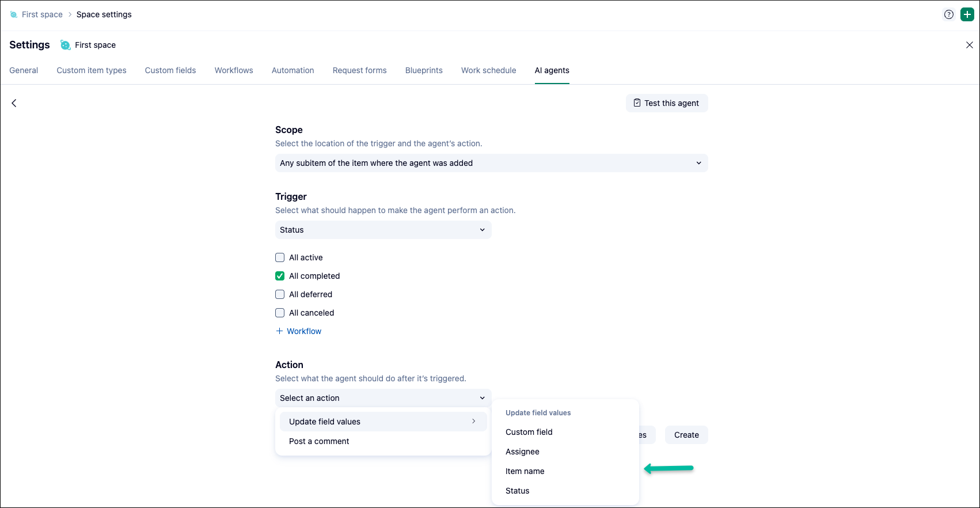This screenshot has width=980, height=508.
Task: Select Post a comment action
Action: click(x=319, y=441)
